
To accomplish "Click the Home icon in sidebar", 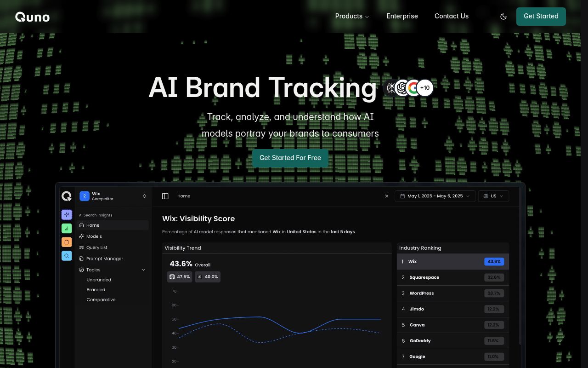I will [81, 225].
